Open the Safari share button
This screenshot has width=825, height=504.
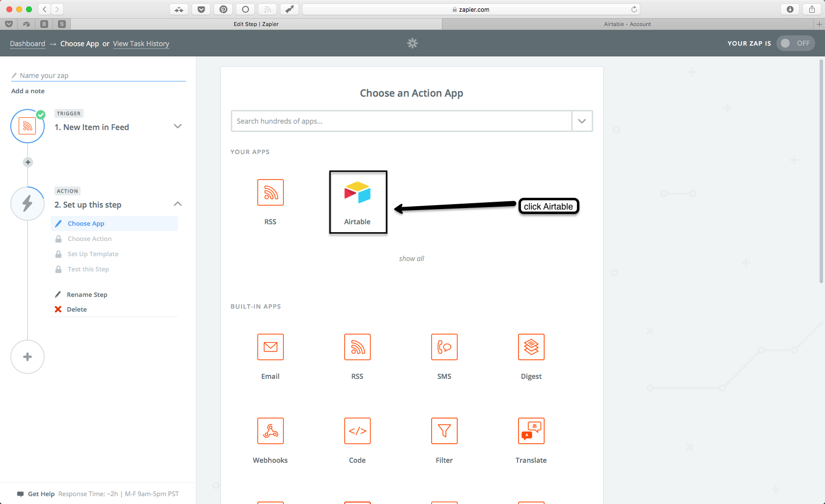pos(812,9)
